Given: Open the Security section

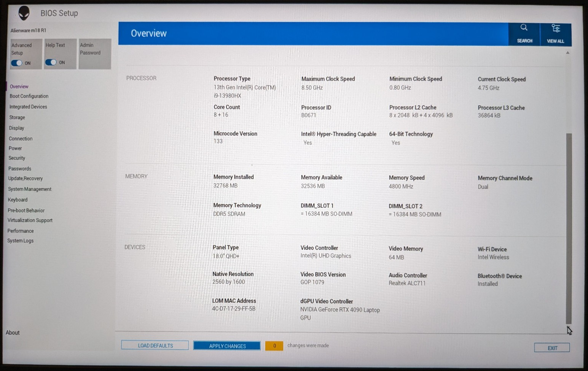Looking at the screenshot, I should point(17,158).
